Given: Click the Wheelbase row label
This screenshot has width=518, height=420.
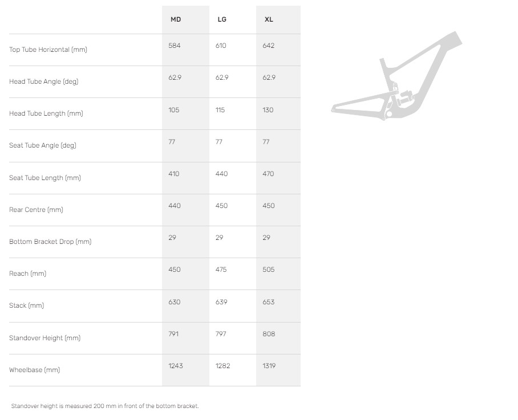Looking at the screenshot, I should 34,370.
